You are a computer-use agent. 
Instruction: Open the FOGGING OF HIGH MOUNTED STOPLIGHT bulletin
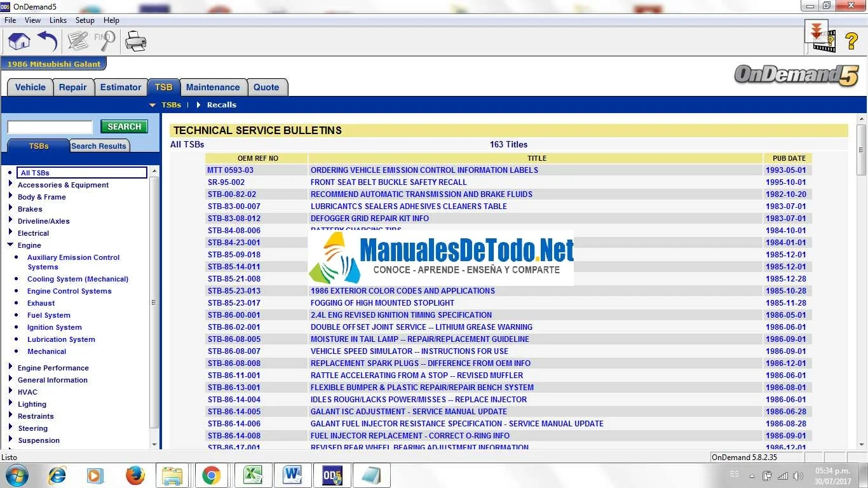(x=382, y=303)
